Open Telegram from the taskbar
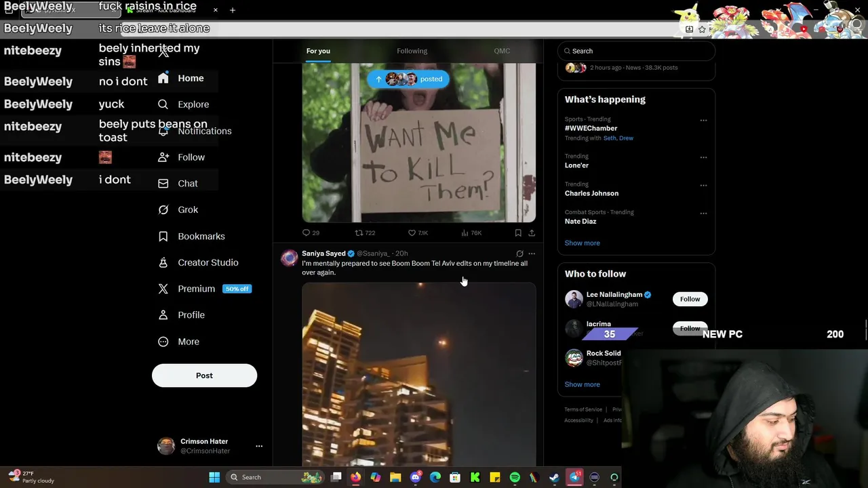The width and height of the screenshot is (868, 488). coord(575,477)
